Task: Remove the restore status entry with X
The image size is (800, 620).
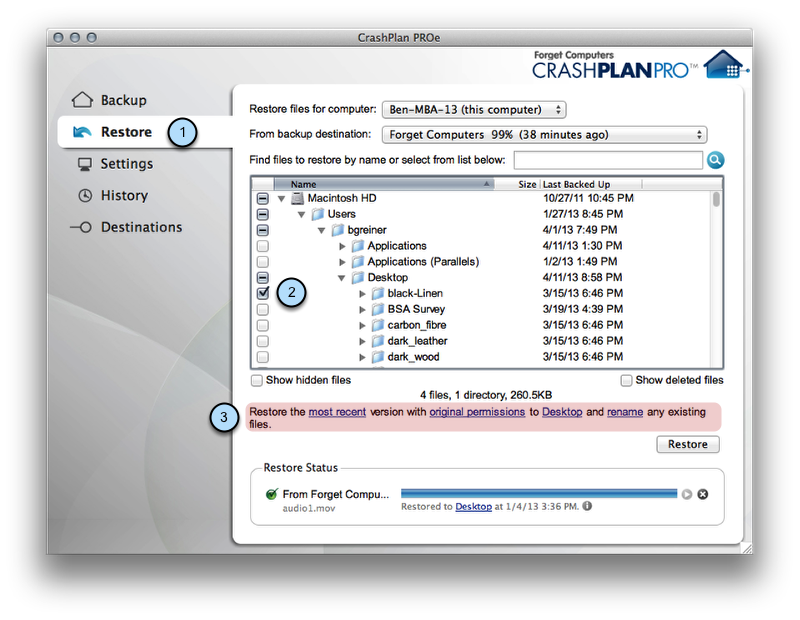Action: point(703,494)
